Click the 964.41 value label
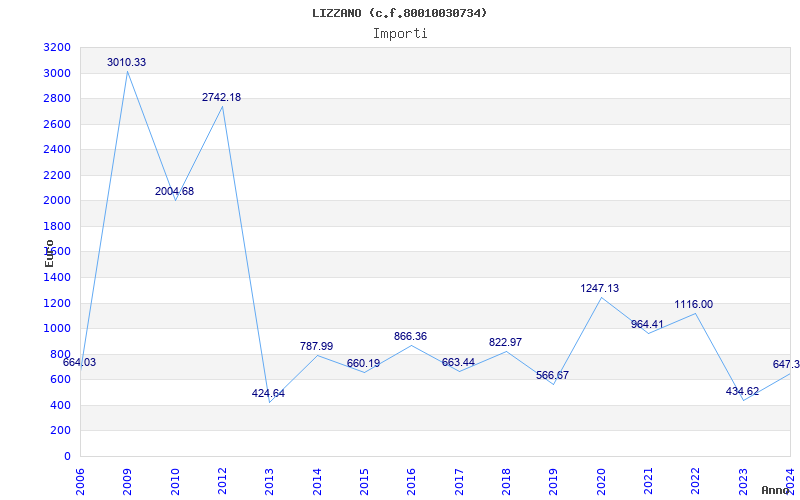The image size is (800, 500). click(647, 324)
